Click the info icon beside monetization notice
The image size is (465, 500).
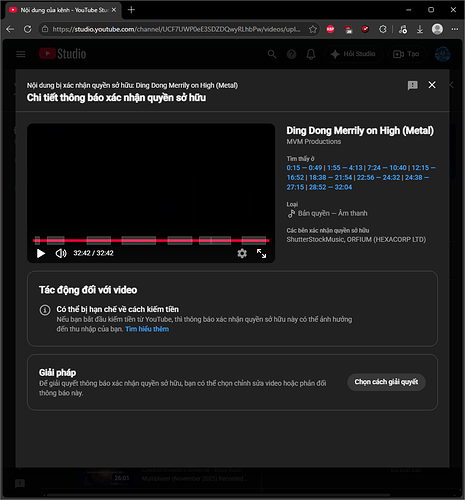[45, 310]
